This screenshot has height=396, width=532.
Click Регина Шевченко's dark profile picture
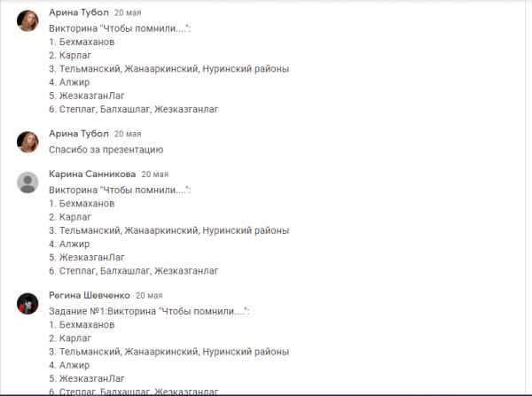pos(27,303)
